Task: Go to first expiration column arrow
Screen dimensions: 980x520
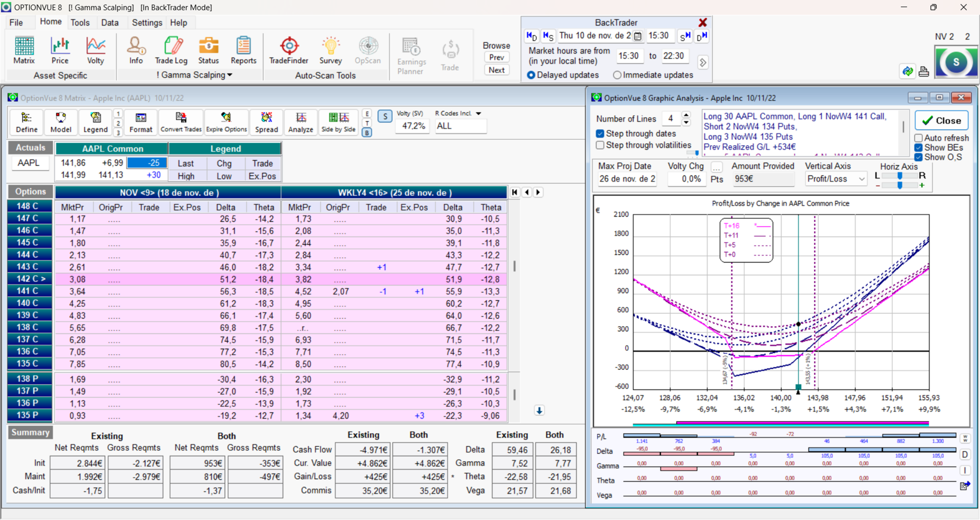Action: click(515, 192)
